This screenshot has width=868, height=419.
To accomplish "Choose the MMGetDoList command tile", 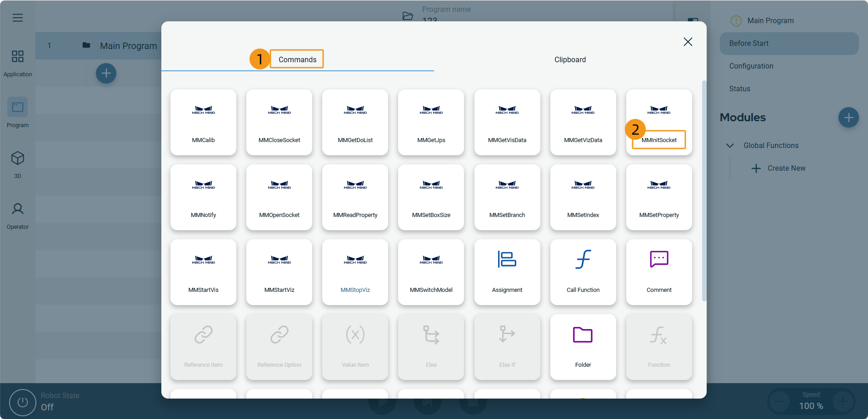I will tap(355, 122).
